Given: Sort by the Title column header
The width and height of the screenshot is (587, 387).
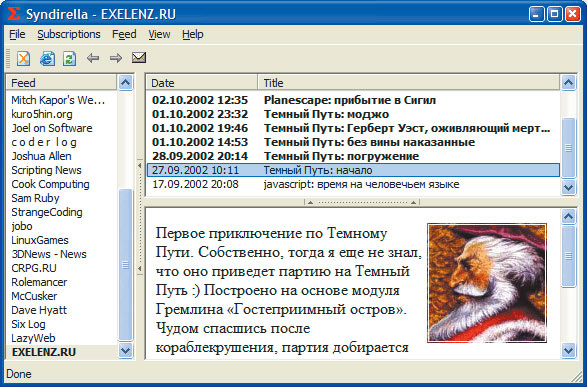Looking at the screenshot, I should click(409, 83).
